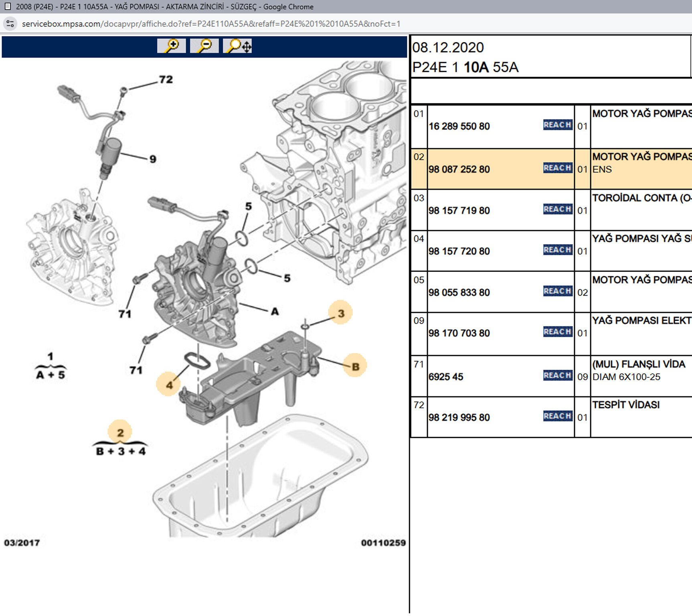Screen dimensions: 692x616
Task: Click REACH badge for part 98 219 995 80
Action: coord(557,416)
